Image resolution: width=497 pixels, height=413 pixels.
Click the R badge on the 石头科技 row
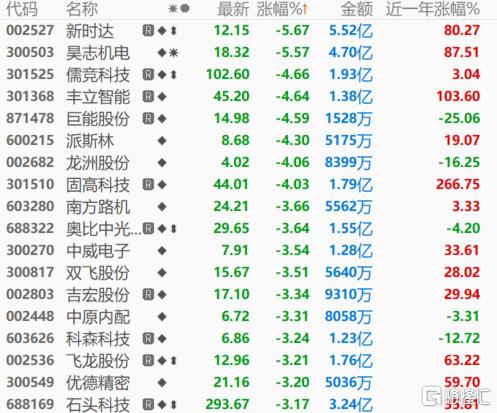148,405
